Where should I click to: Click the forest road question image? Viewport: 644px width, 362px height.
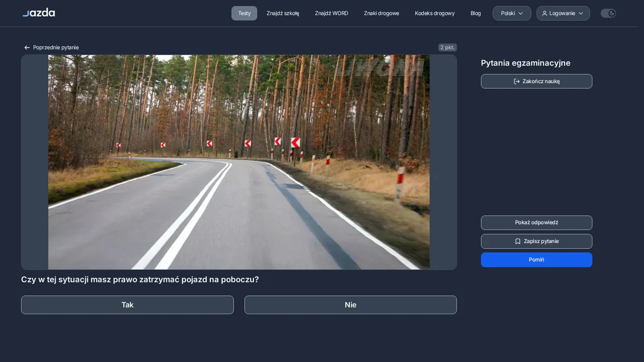(x=239, y=162)
